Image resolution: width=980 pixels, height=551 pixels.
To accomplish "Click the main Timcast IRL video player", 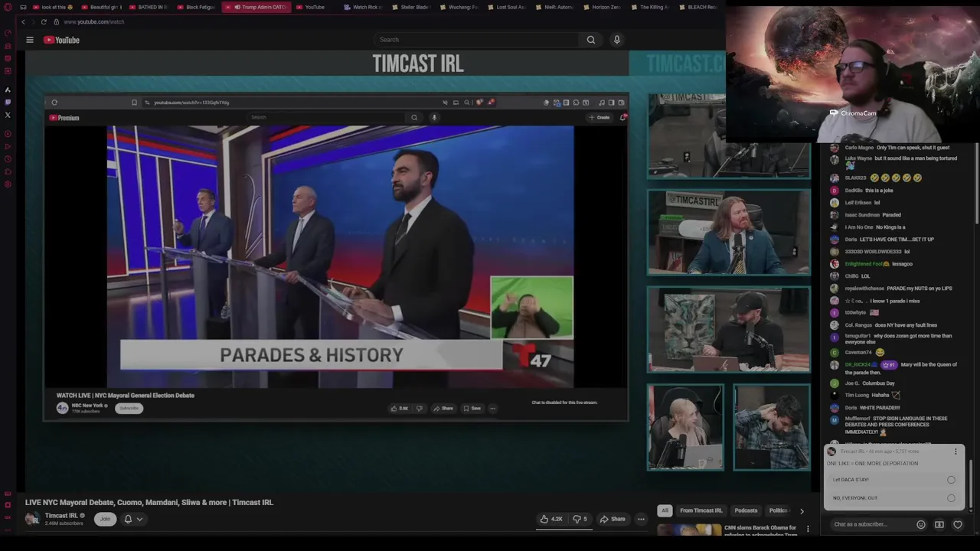I will 418,271.
